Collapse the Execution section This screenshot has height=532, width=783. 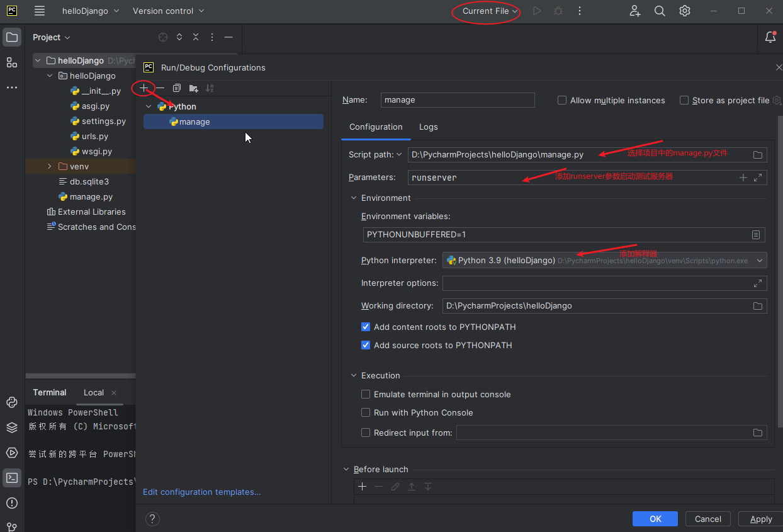[353, 375]
